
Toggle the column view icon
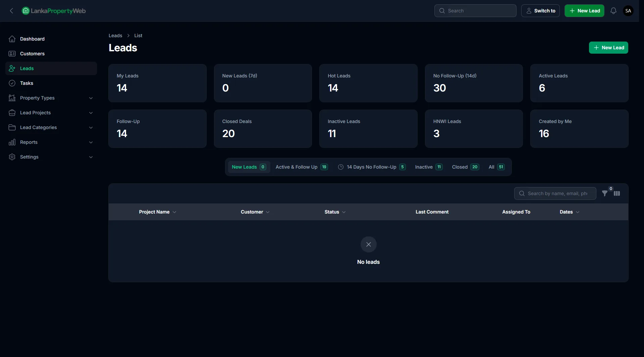617,193
